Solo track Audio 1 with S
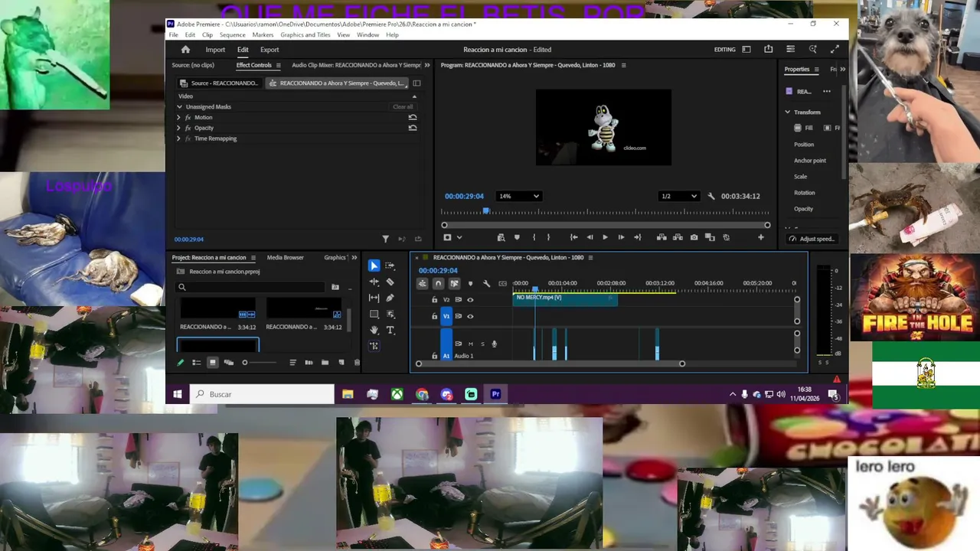The image size is (980, 551). [x=482, y=344]
